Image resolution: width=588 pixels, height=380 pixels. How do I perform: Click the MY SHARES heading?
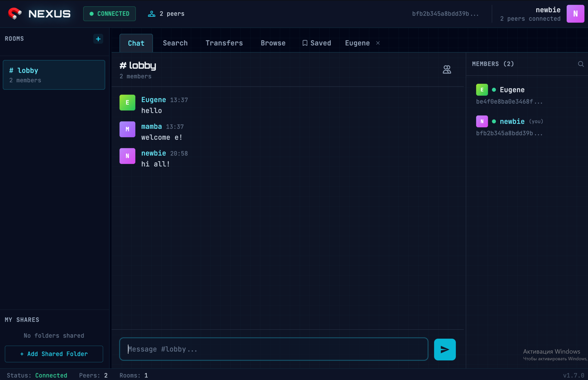pyautogui.click(x=22, y=320)
